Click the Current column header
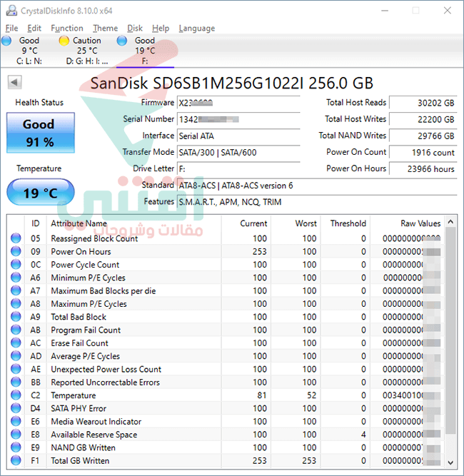The height and width of the screenshot is (476, 464). click(x=246, y=223)
